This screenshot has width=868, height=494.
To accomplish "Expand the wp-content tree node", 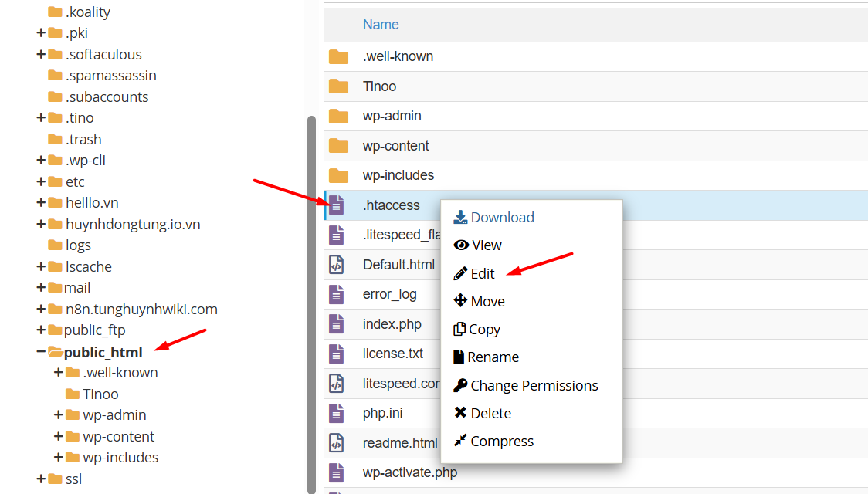I will [x=59, y=436].
